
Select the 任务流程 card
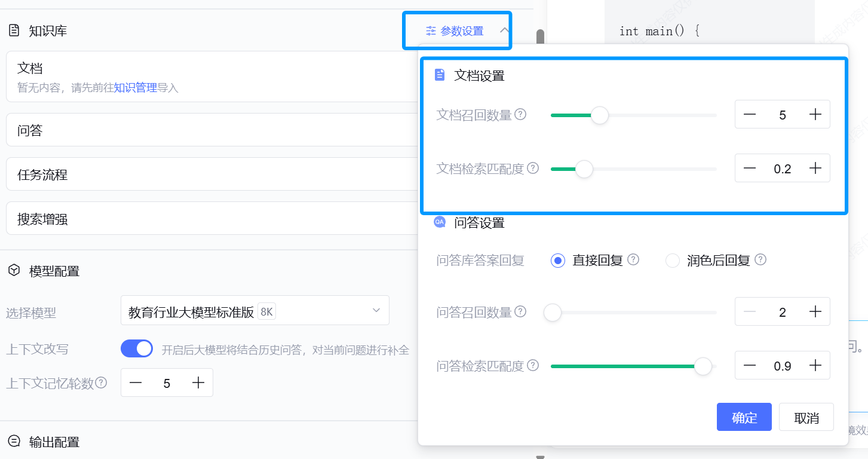[x=212, y=174]
